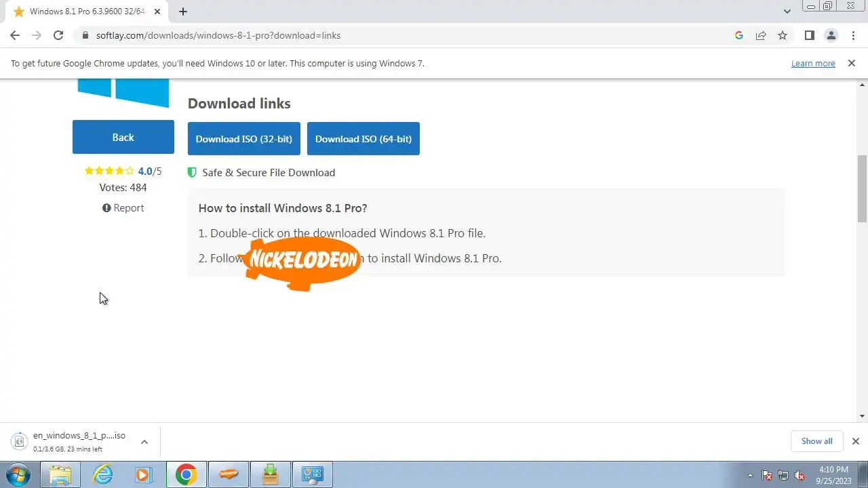
Task: Click Show all downloads
Action: point(816,441)
